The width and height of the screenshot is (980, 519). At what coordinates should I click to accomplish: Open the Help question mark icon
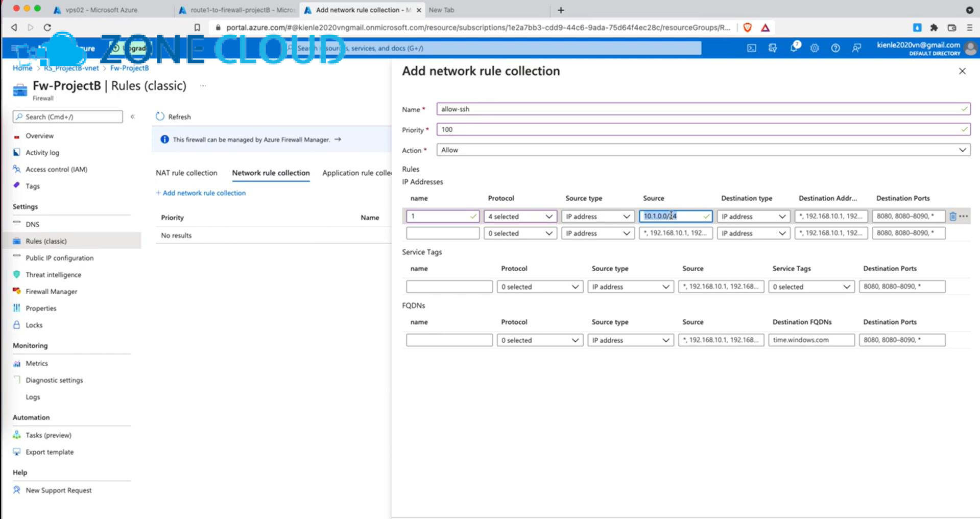click(835, 48)
